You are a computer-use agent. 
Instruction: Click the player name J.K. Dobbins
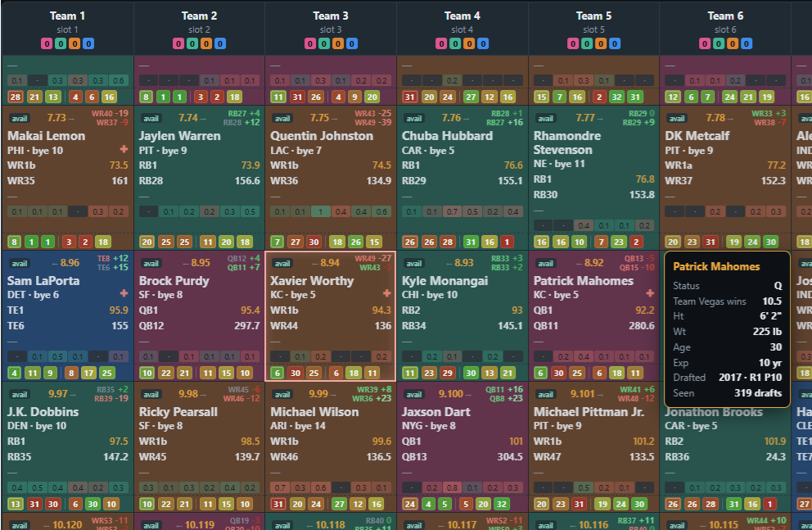click(x=43, y=412)
